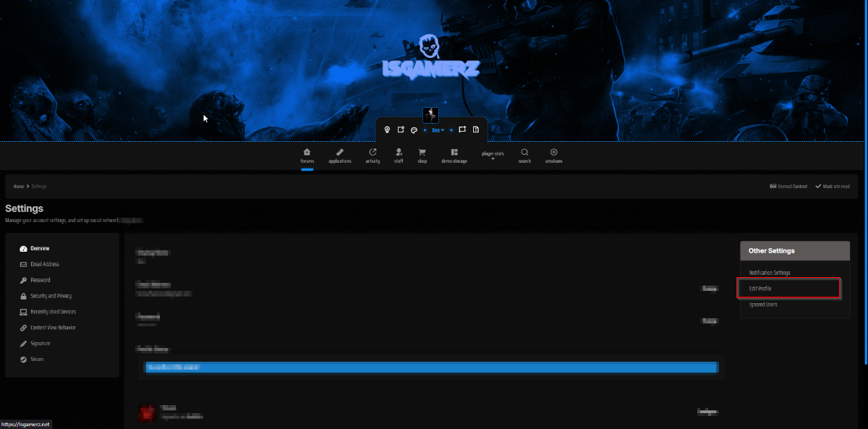Click the user avatar above Xeo
Viewport: 868px width, 429px height.
click(431, 115)
